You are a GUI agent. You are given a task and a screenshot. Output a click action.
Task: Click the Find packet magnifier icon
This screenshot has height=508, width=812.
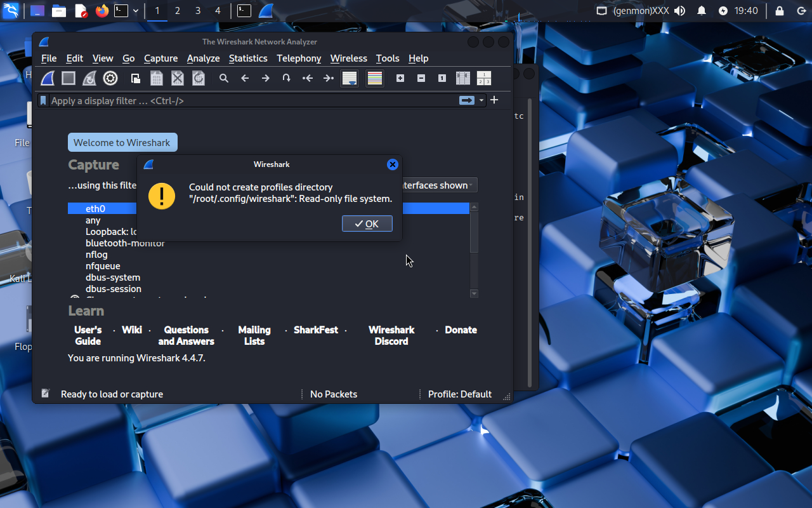(224, 78)
